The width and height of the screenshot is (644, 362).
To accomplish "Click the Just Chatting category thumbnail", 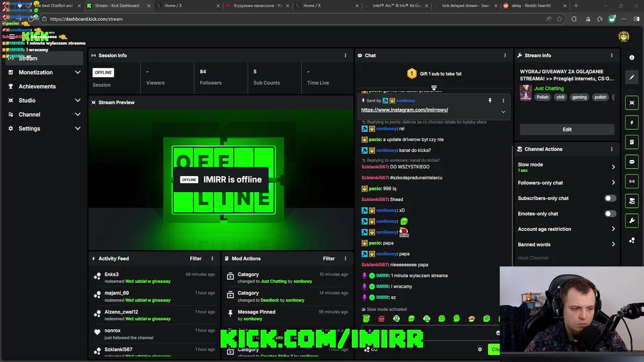I will pyautogui.click(x=526, y=93).
